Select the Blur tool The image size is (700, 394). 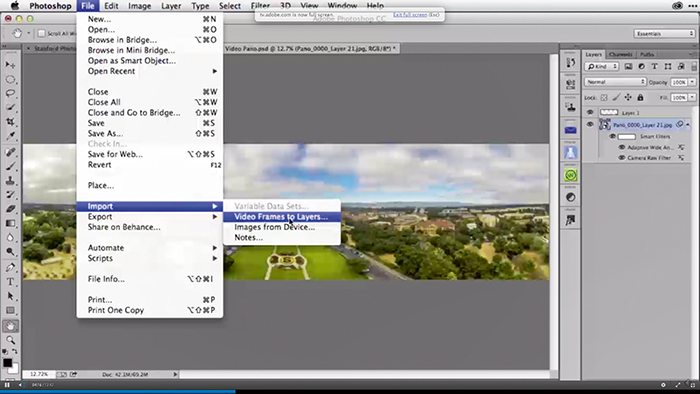(10, 237)
